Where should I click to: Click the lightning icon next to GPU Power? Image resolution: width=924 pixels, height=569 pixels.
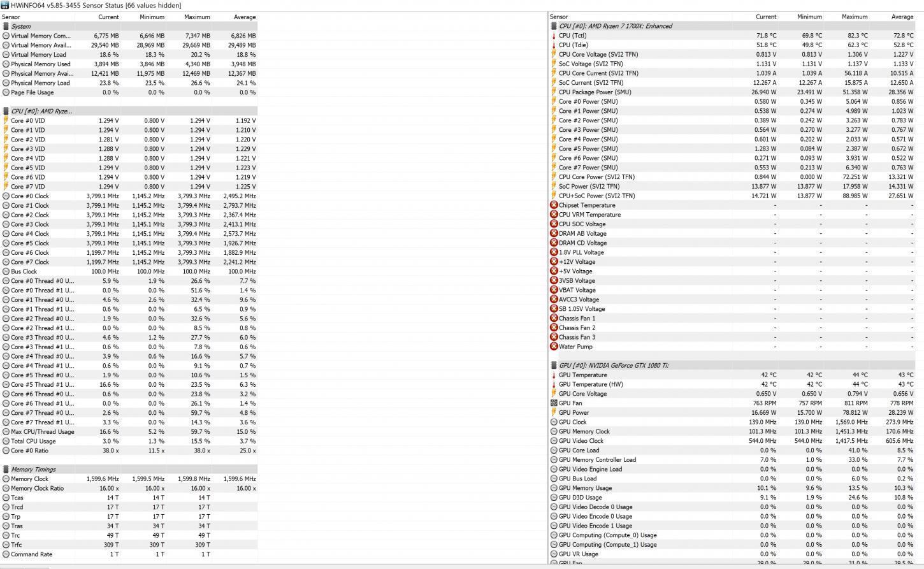tap(554, 413)
